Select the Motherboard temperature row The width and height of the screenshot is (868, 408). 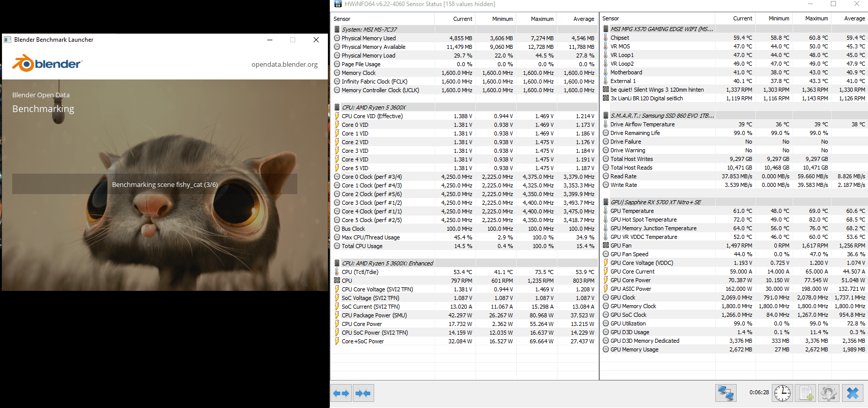(734, 72)
